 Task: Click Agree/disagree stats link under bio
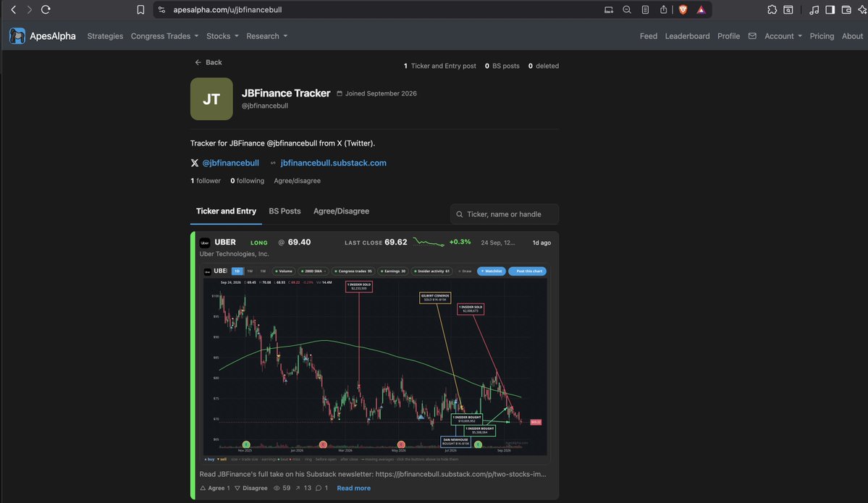click(298, 181)
